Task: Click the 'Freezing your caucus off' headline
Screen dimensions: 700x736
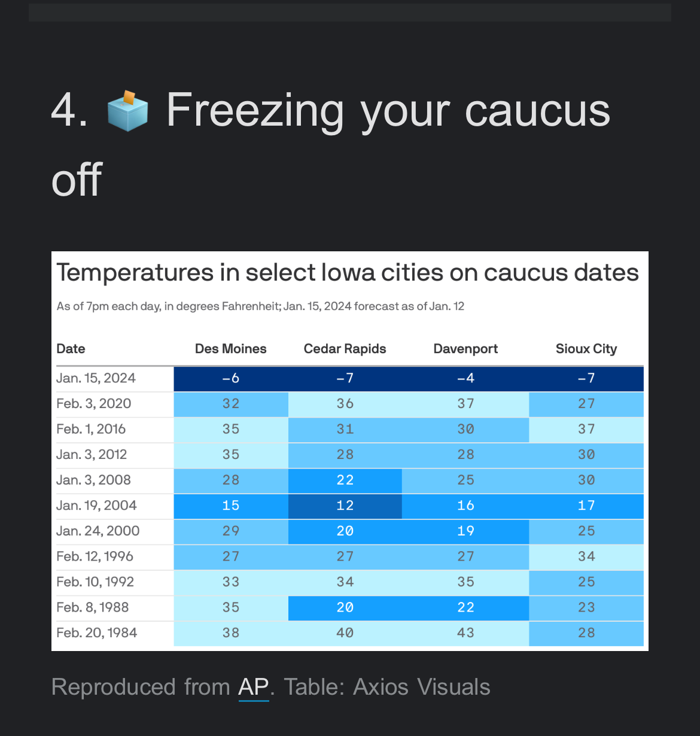Action: tap(388, 111)
